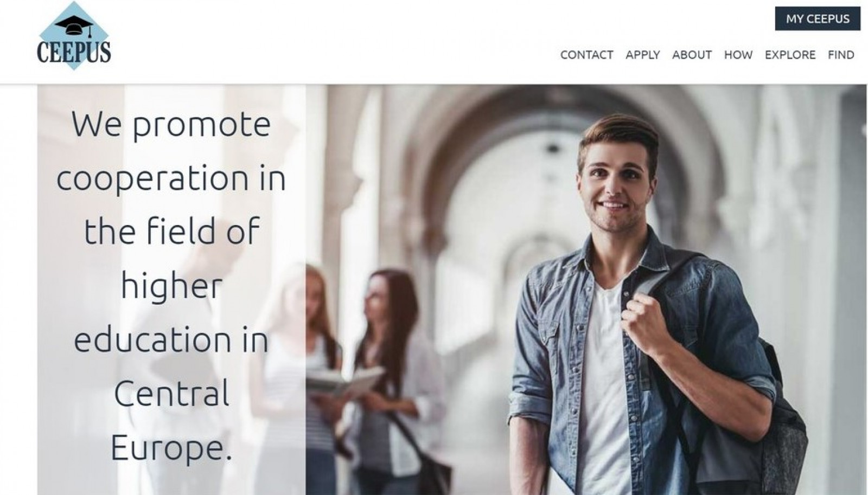Select the ABOUT navigation item
The image size is (868, 495).
pyautogui.click(x=692, y=55)
